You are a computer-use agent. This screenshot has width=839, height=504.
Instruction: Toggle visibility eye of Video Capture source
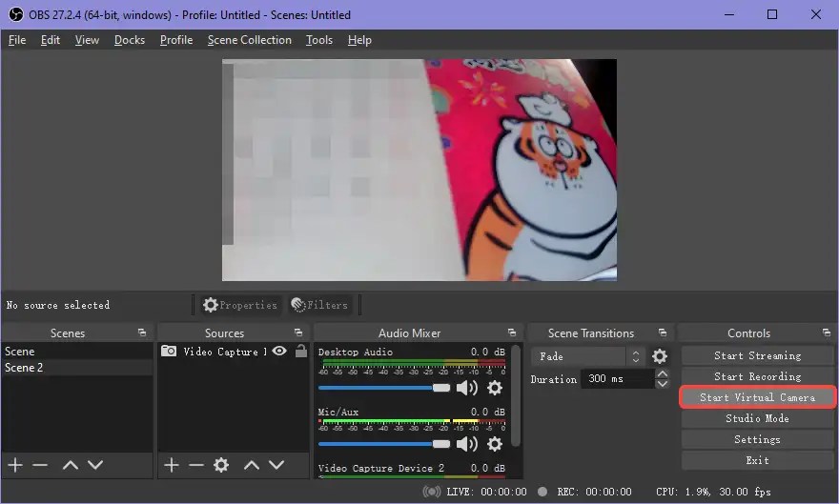tap(279, 352)
